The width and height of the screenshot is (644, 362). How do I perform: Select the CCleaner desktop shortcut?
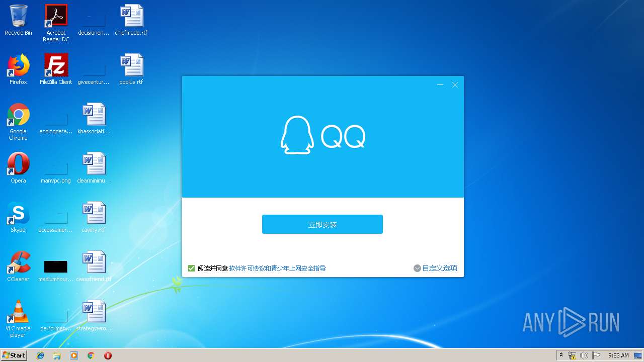click(x=18, y=266)
